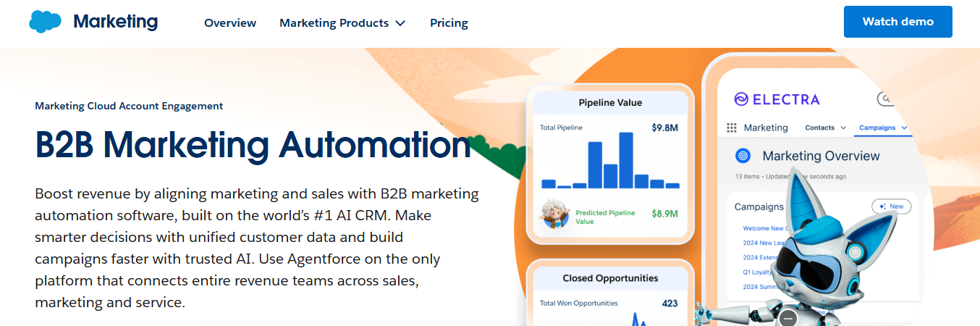Click the 423 won opportunities value
Viewport: 980px width, 326px height.
[x=669, y=303]
